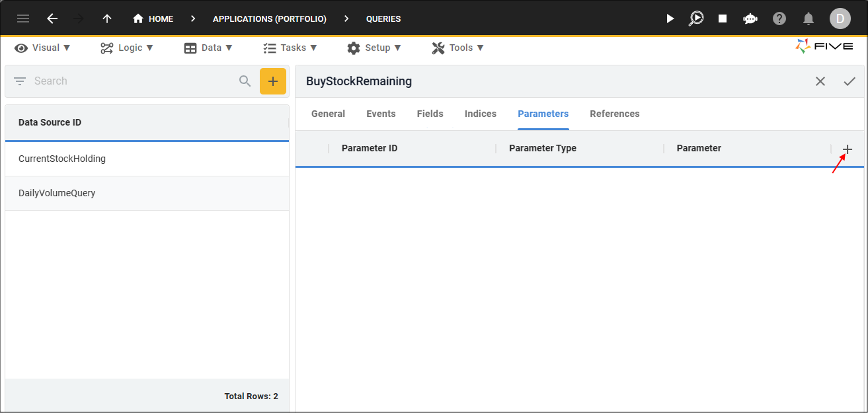This screenshot has width=868, height=413.
Task: Open the Data menu
Action: click(208, 48)
